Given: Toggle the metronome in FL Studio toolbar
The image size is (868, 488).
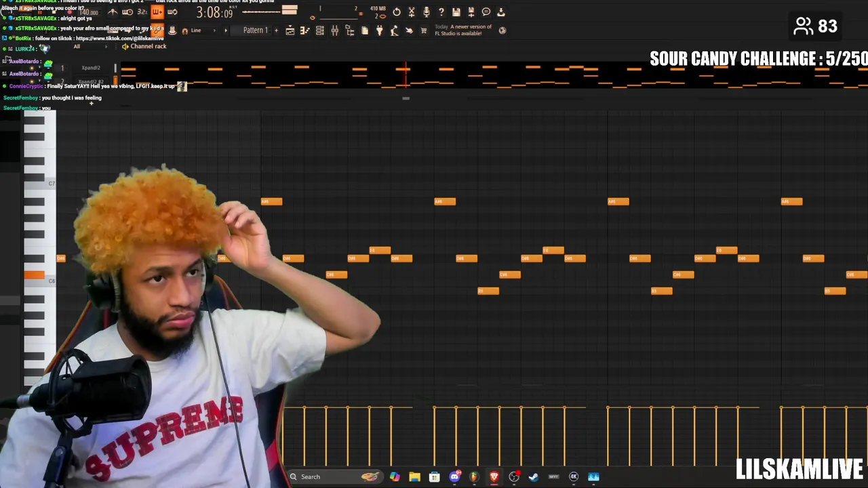Looking at the screenshot, I should (112, 12).
